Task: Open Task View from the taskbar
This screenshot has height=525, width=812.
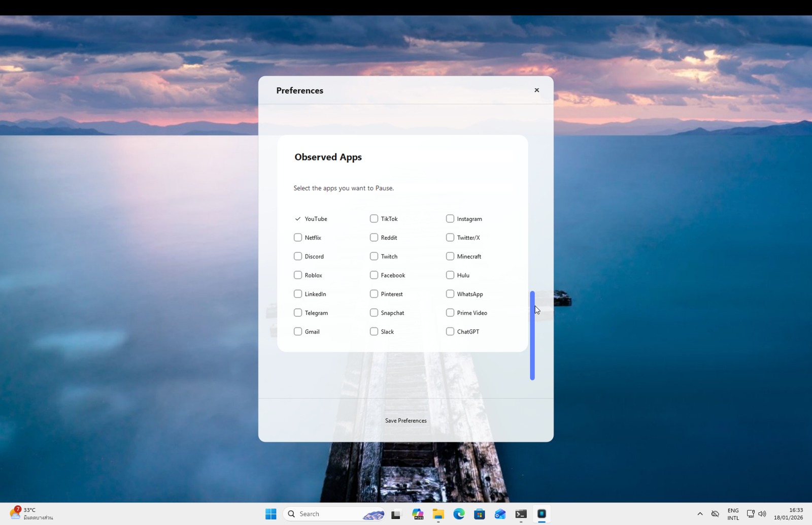Action: point(395,514)
